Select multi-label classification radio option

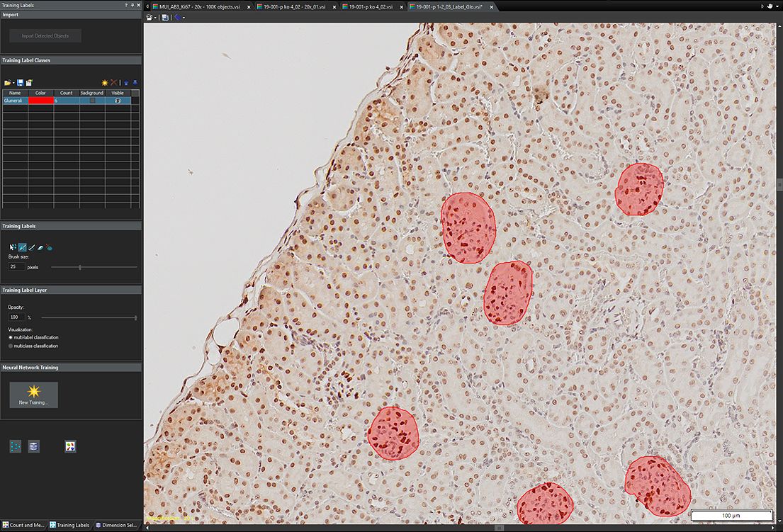tap(11, 337)
